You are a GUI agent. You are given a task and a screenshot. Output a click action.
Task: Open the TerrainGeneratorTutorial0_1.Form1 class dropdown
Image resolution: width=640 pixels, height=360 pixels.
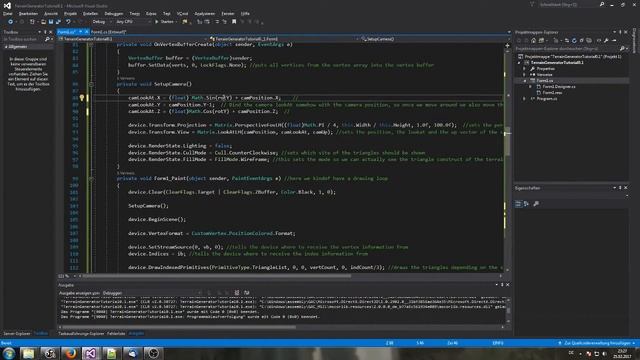pyautogui.click(x=283, y=39)
